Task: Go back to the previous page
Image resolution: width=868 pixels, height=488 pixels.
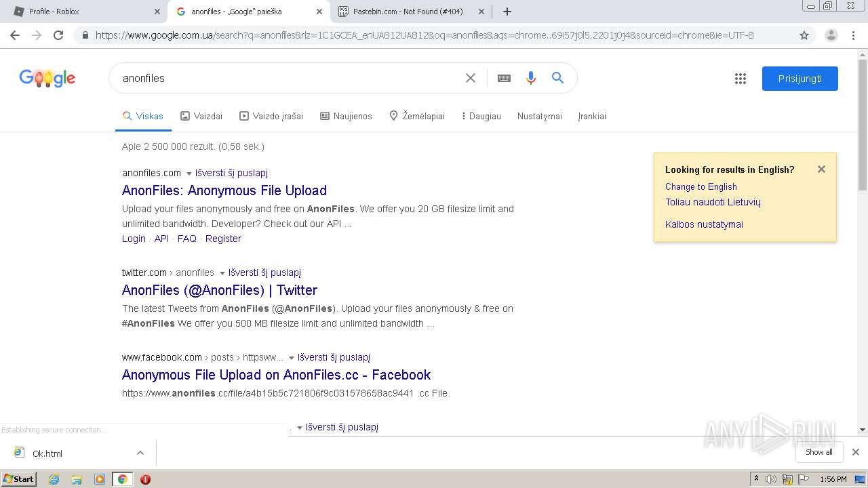Action: [x=15, y=35]
